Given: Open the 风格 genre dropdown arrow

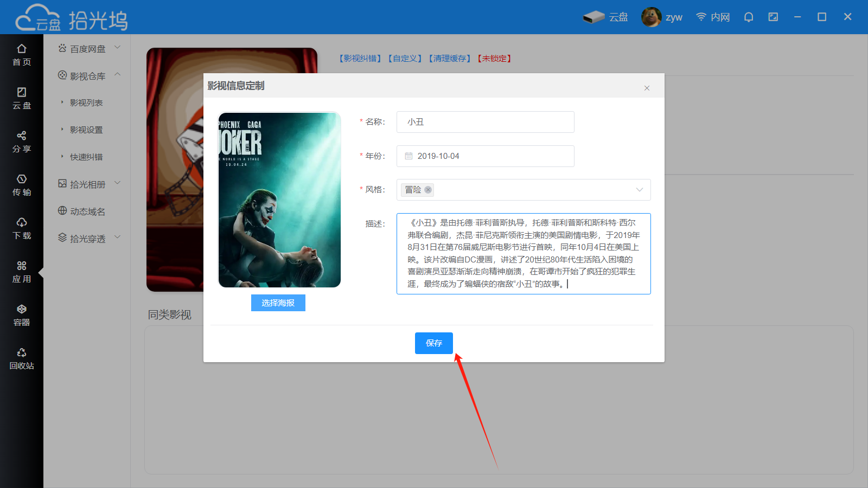Looking at the screenshot, I should coord(640,190).
